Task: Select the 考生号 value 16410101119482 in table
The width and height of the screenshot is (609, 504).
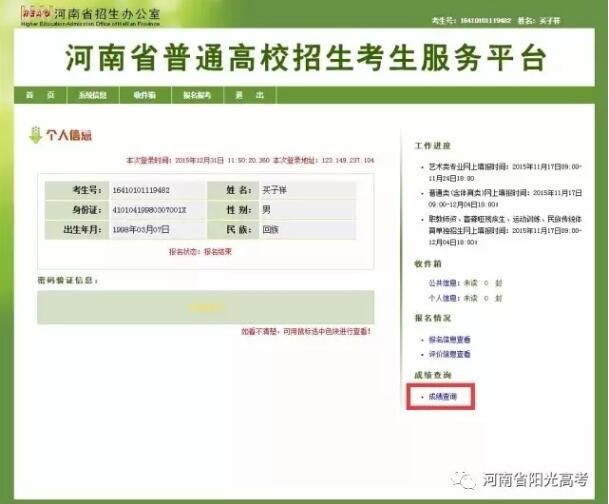Action: tap(141, 190)
